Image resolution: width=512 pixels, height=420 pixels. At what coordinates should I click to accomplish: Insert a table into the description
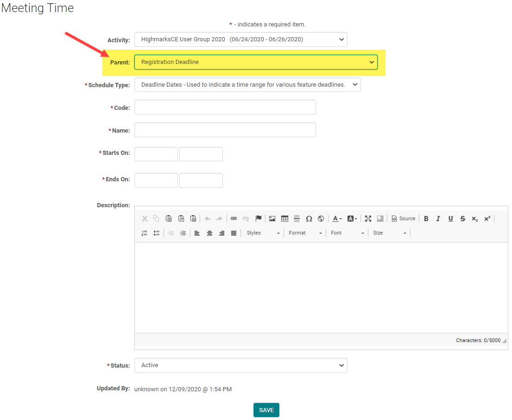pos(284,219)
